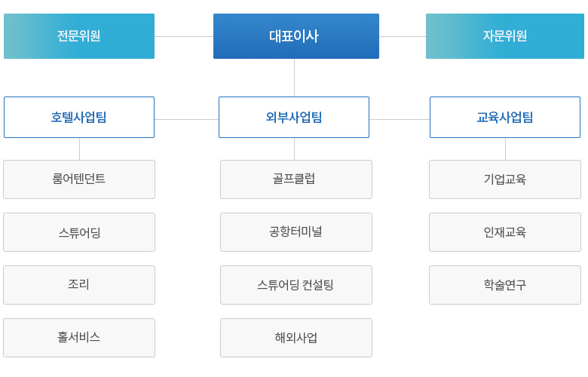
Task: Choose the 스튜어딩 컨설팅 item
Action: [296, 285]
